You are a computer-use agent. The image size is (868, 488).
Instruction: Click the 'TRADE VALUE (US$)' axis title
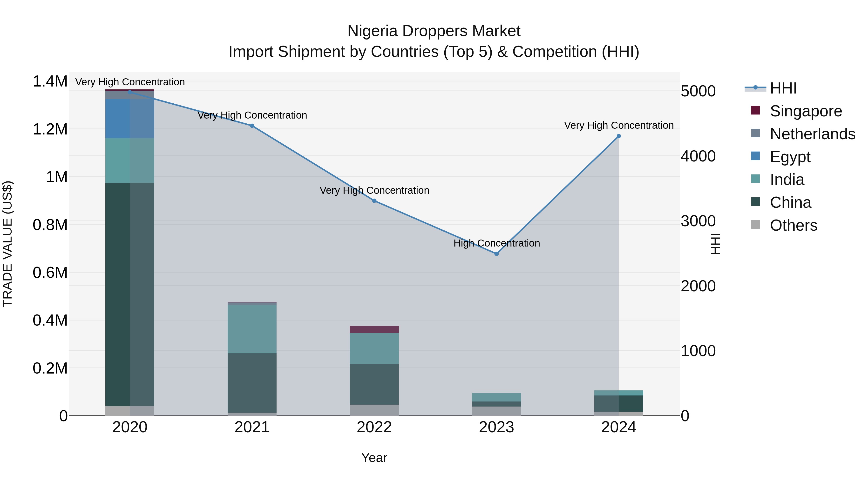pos(7,244)
